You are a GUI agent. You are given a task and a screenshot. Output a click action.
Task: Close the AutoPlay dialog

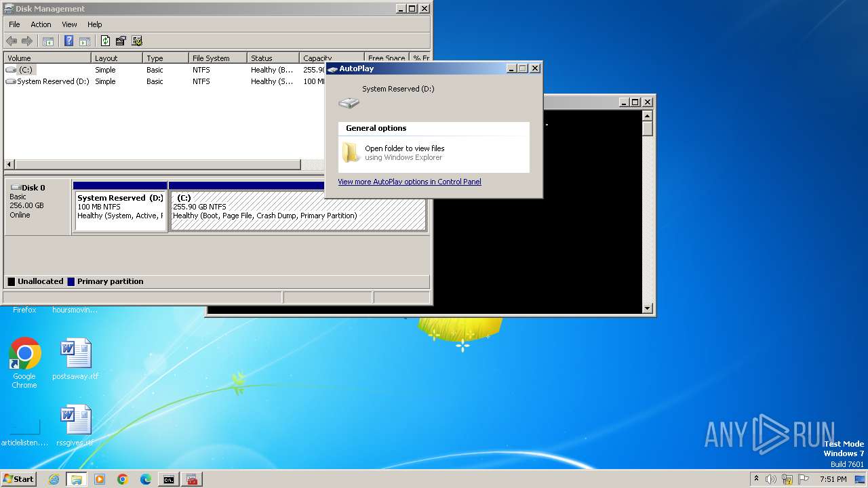coord(535,68)
